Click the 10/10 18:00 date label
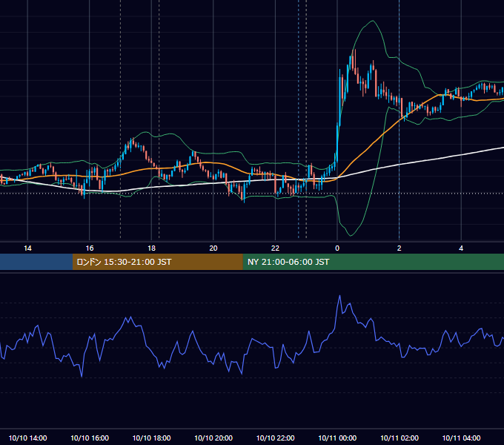The height and width of the screenshot is (445, 504). click(151, 438)
